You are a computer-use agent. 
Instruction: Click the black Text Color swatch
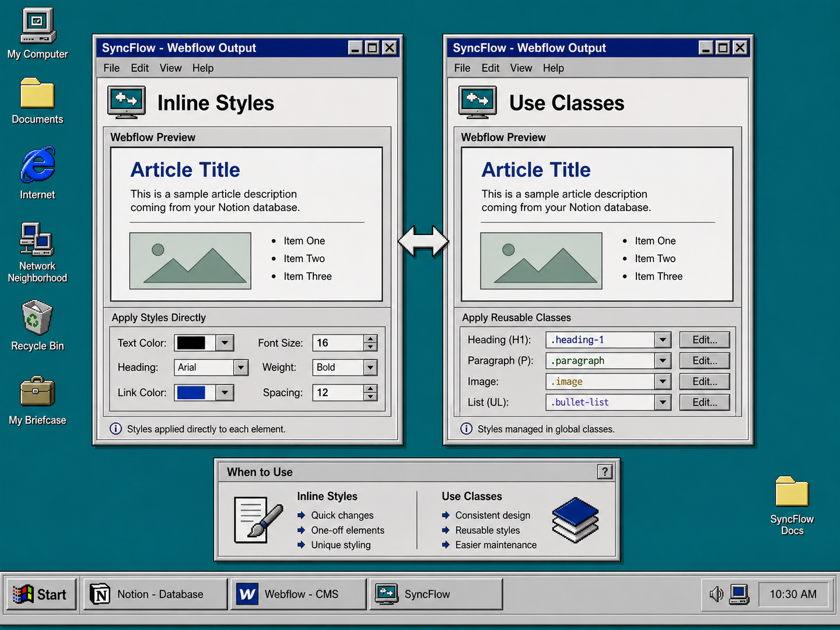coord(191,343)
